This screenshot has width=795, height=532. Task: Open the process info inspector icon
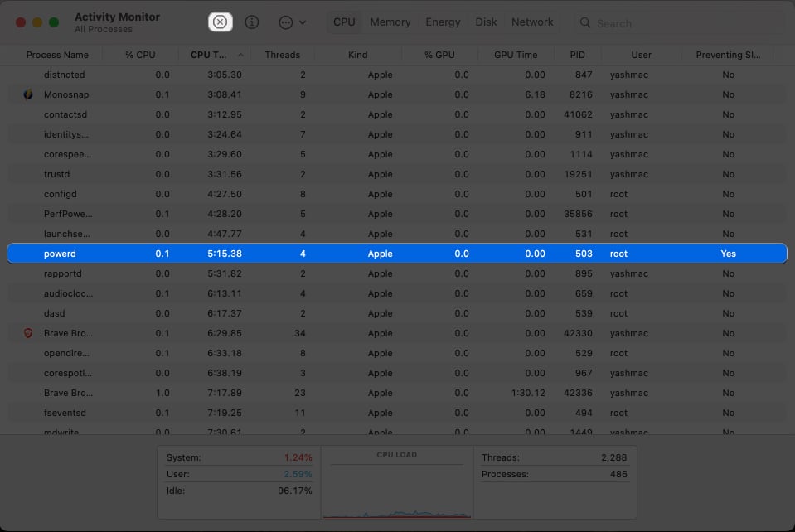[253, 22]
